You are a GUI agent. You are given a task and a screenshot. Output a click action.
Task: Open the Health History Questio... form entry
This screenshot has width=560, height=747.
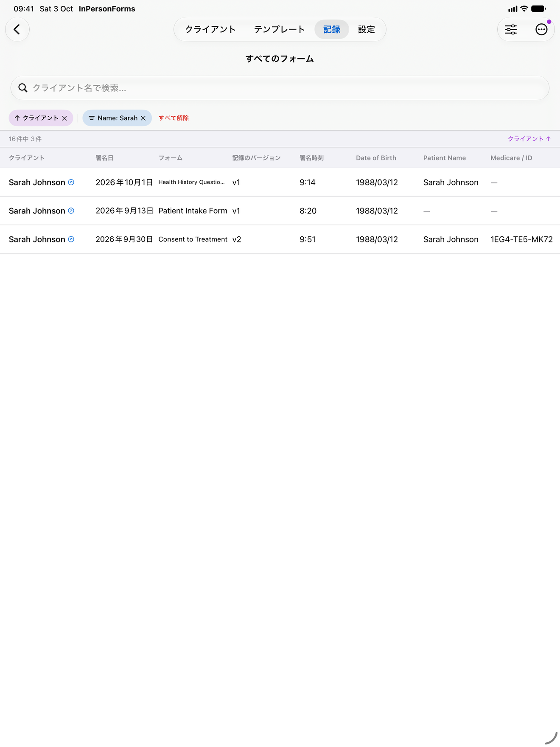point(192,182)
